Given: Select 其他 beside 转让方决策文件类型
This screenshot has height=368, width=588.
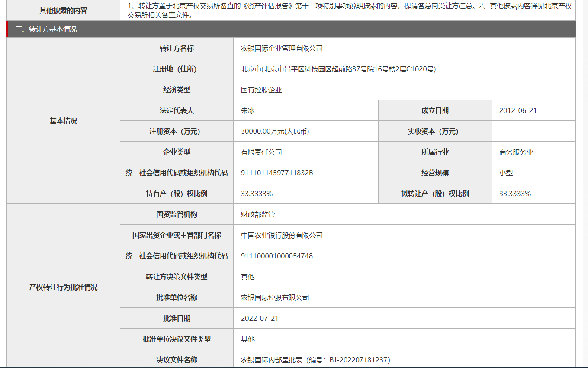Looking at the screenshot, I should coord(248,277).
